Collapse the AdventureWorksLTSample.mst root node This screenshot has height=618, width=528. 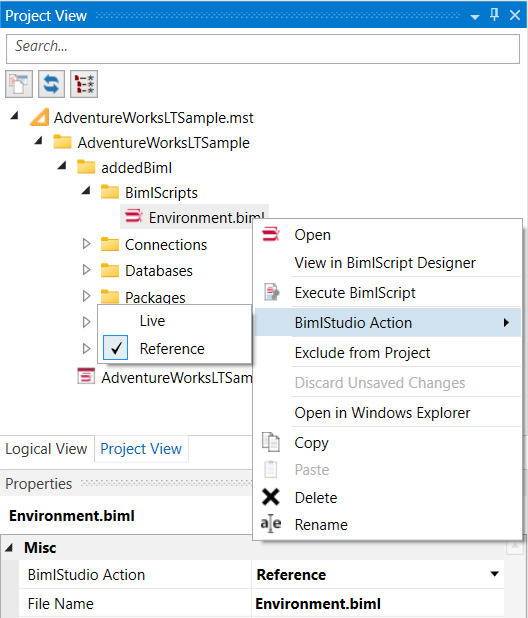(15, 115)
